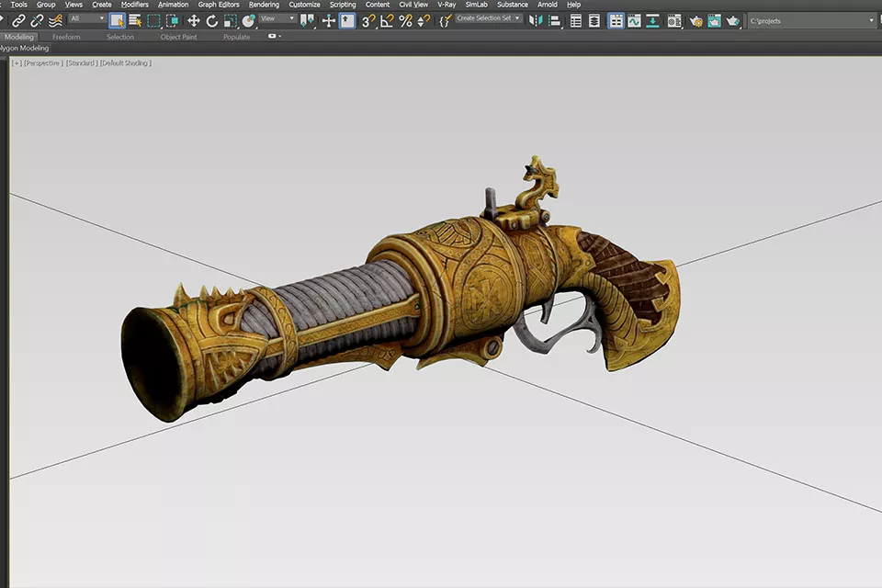This screenshot has height=588, width=882.
Task: Click the Use Pivot Point Center icon
Action: point(307,21)
